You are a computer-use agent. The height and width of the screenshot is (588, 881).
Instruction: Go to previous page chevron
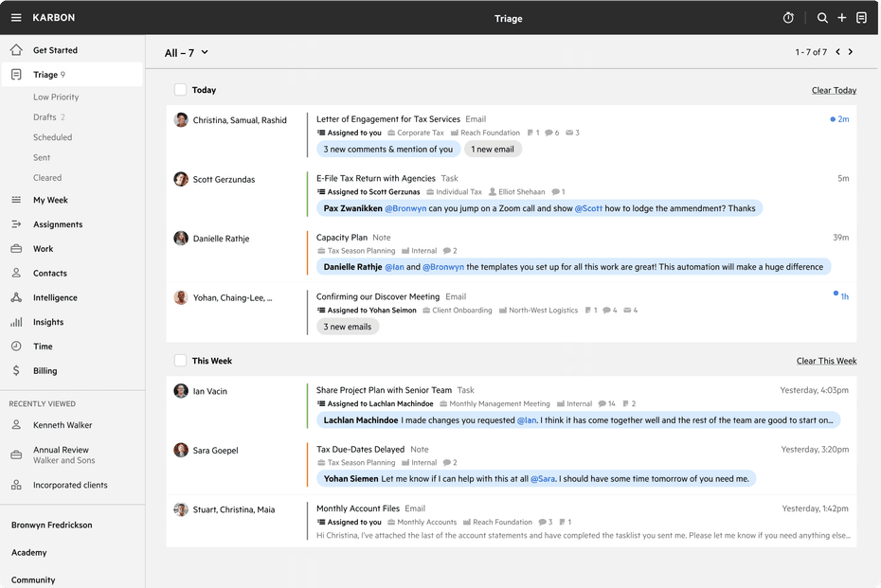pyautogui.click(x=837, y=52)
